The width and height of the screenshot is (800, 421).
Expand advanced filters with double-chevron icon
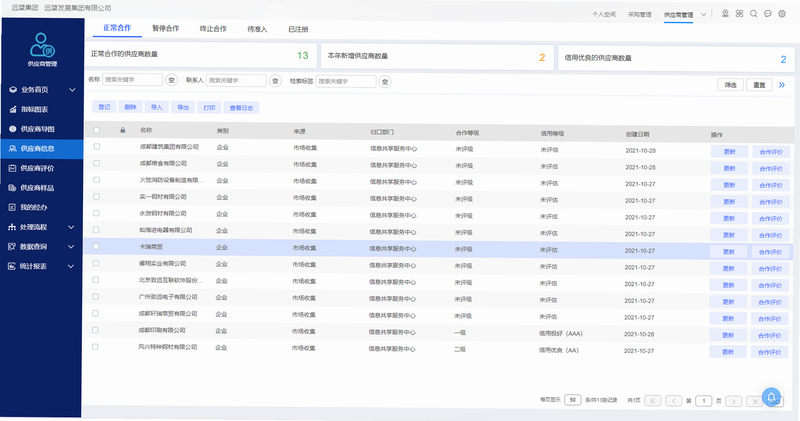[x=782, y=85]
